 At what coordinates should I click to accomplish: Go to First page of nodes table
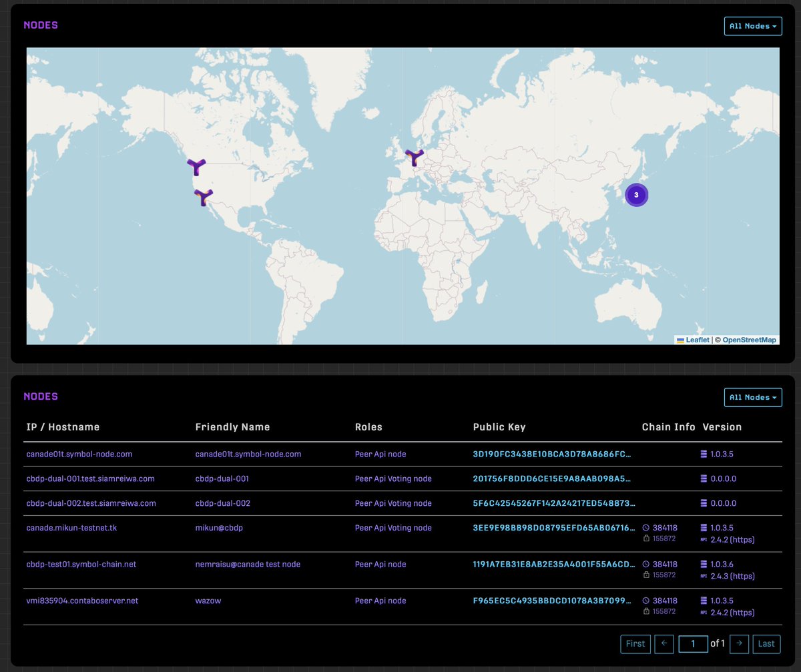pos(635,644)
